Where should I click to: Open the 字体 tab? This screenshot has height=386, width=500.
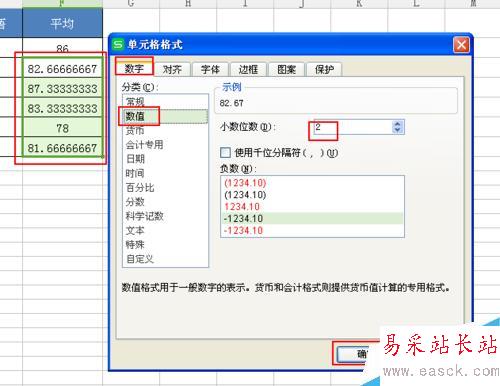pyautogui.click(x=210, y=69)
